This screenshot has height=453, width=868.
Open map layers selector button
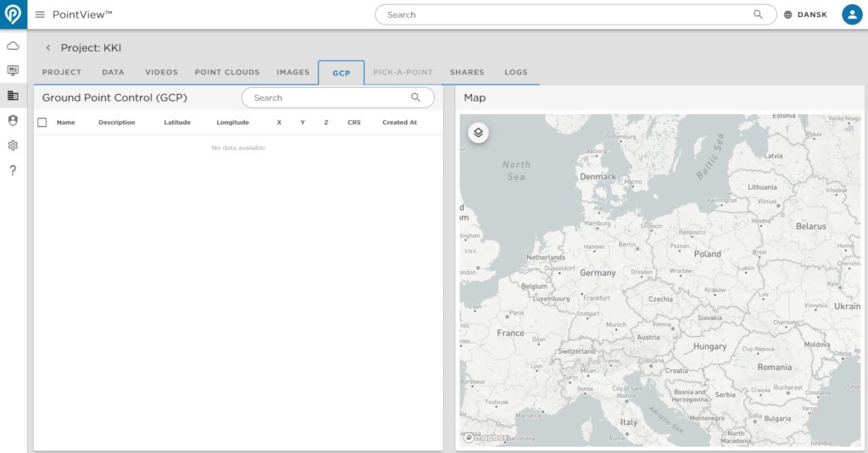point(478,133)
